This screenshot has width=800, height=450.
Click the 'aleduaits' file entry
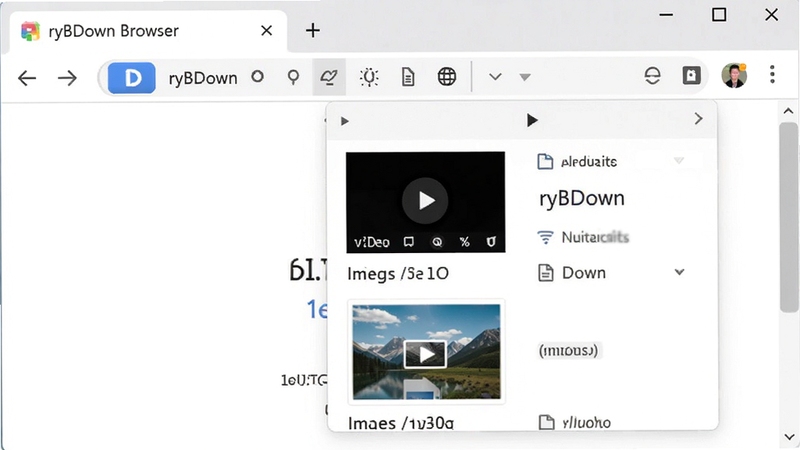point(578,162)
